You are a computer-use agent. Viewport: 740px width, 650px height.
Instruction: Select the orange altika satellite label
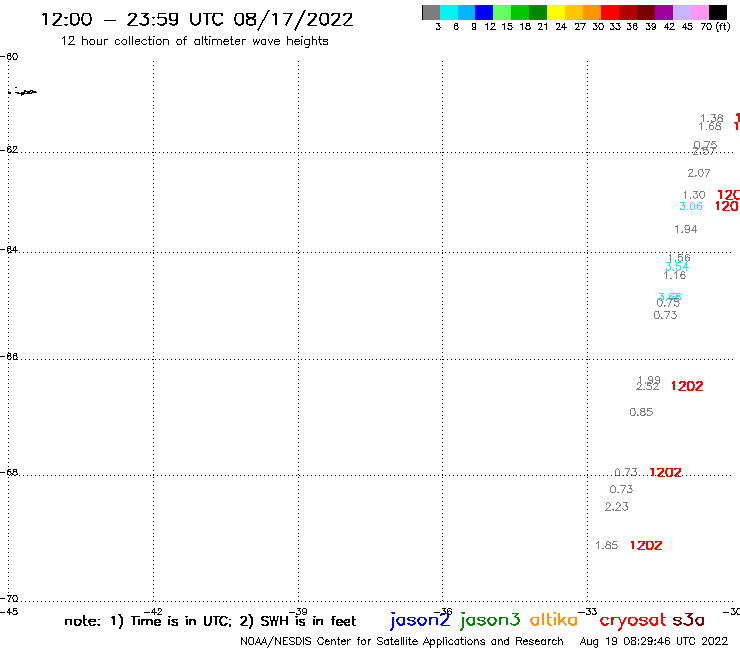554,619
